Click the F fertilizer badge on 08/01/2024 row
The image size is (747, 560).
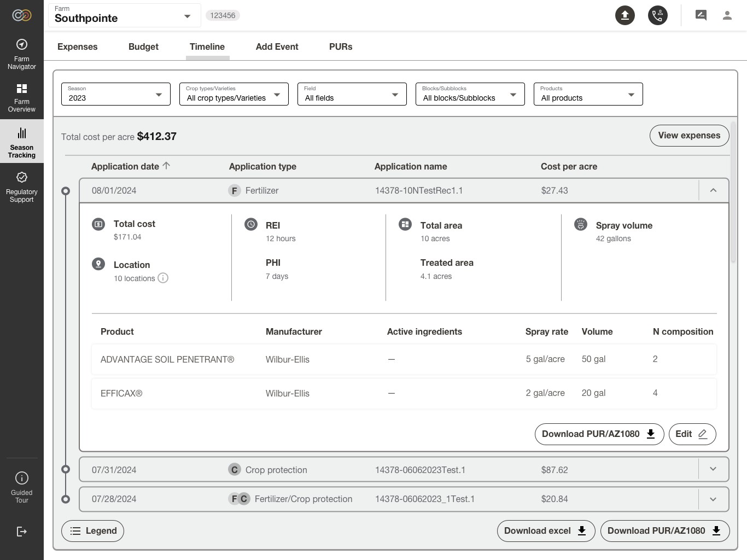[235, 191]
